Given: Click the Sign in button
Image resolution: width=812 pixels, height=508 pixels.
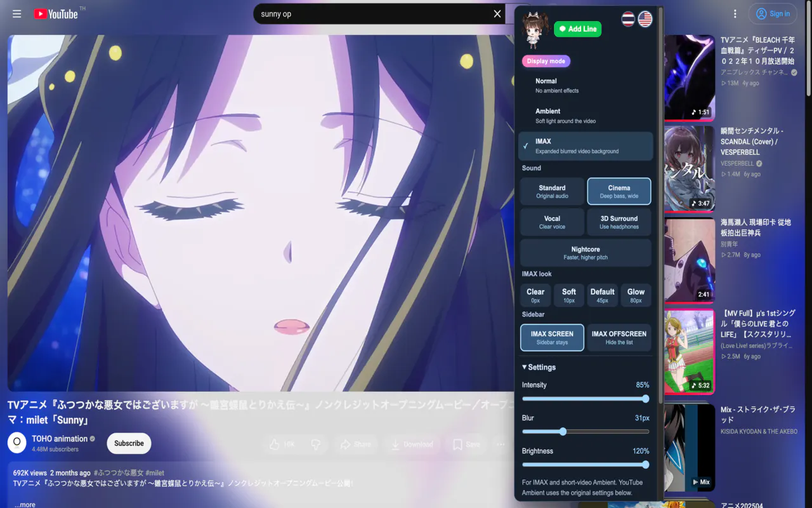Looking at the screenshot, I should [773, 14].
